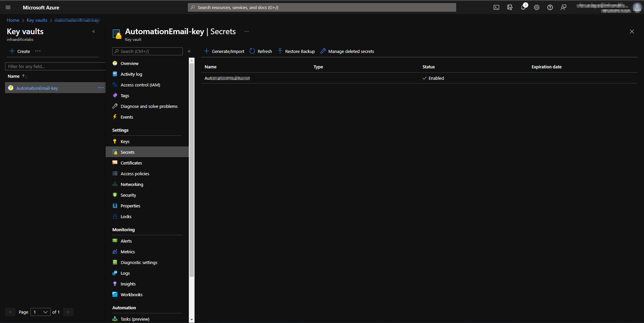Open the Secrets menu item
This screenshot has width=644, height=323.
coord(147,152)
